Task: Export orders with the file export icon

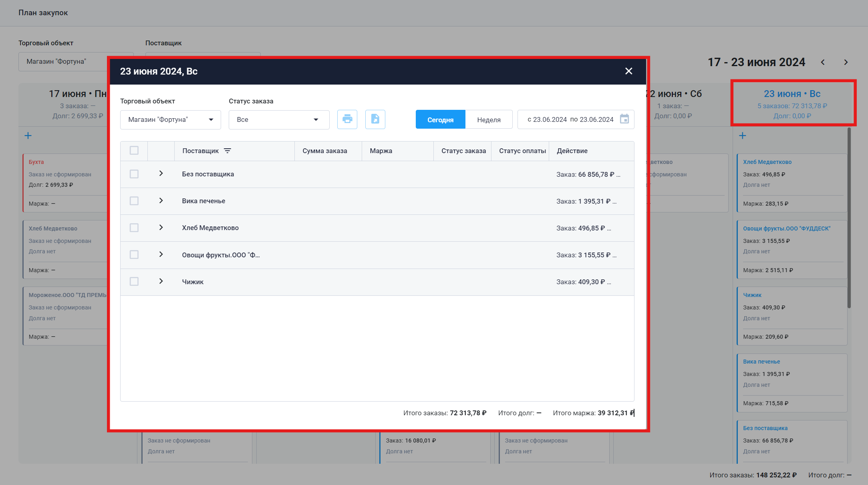Action: click(375, 119)
